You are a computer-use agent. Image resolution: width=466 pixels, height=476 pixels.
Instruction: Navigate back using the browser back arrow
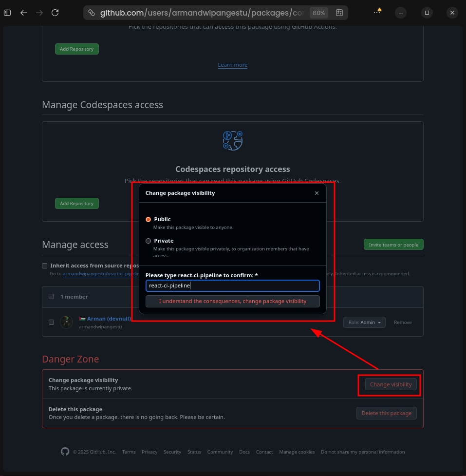[x=24, y=13]
